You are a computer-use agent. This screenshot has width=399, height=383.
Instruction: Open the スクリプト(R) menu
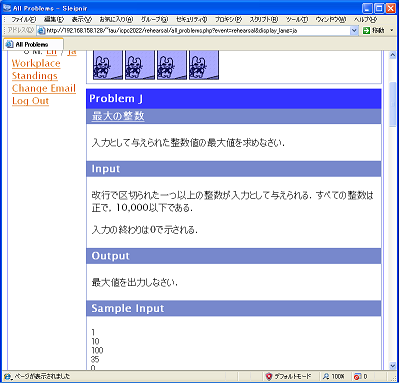coord(264,20)
